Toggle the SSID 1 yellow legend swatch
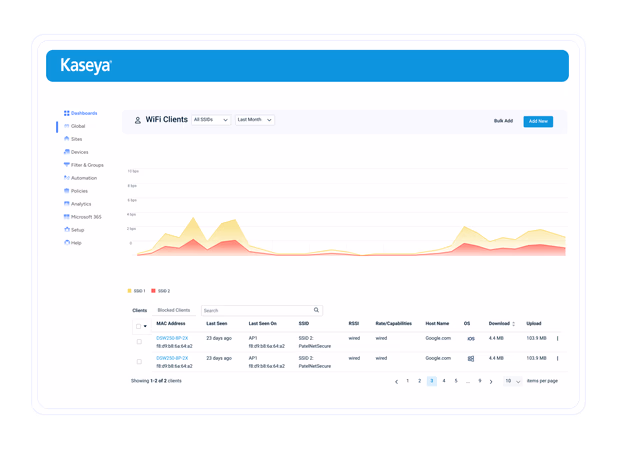This screenshot has height=449, width=618. tap(129, 291)
